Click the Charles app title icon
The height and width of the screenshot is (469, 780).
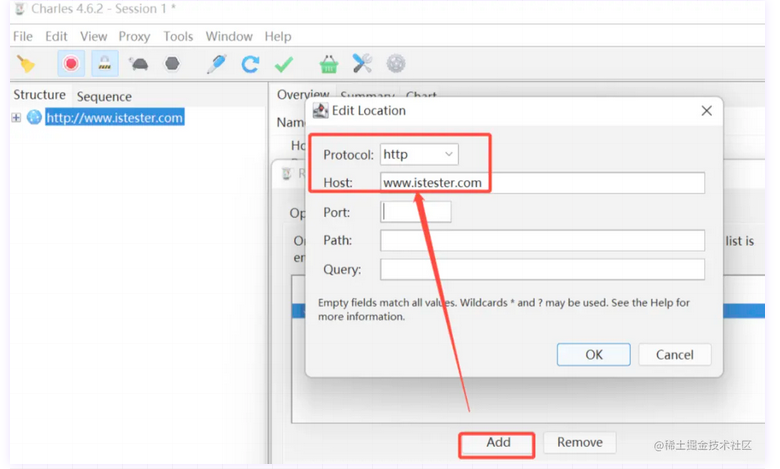pos(20,9)
